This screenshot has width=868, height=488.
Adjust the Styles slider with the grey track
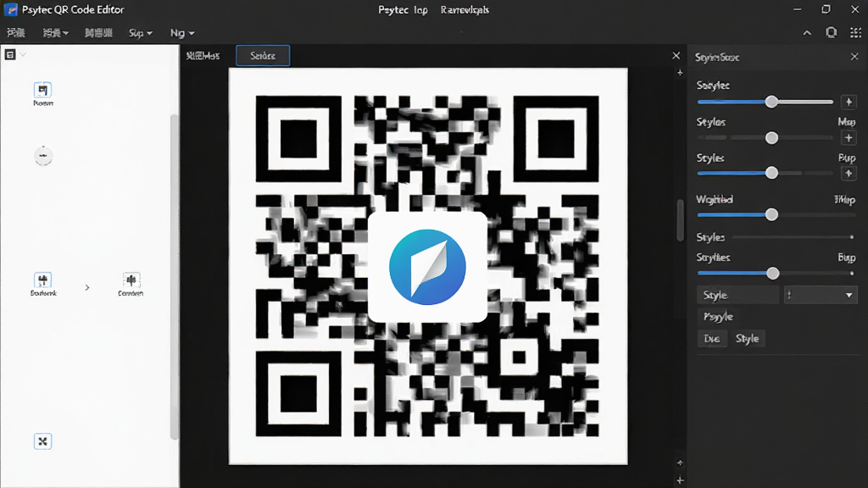tap(771, 138)
